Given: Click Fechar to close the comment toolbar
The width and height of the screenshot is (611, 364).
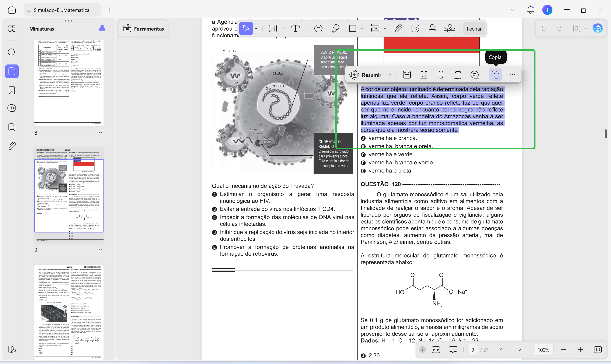Looking at the screenshot, I should pyautogui.click(x=474, y=29).
